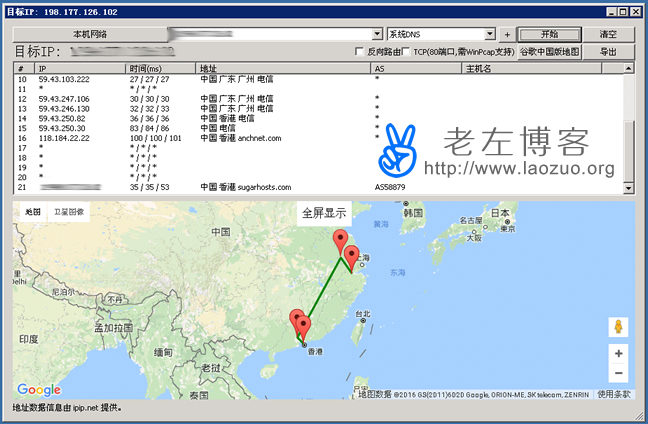Expand the target address combo box arrow
The image size is (648, 424).
click(377, 34)
